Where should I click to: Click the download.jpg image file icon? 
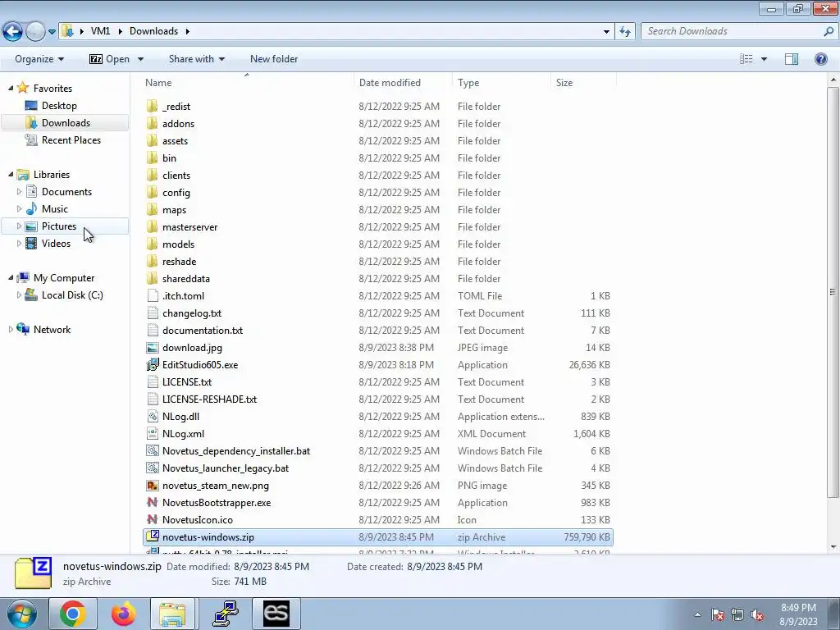coord(152,348)
